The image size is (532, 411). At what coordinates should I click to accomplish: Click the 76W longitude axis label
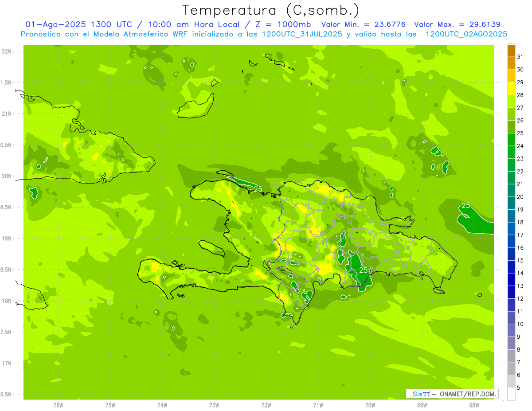[x=58, y=405]
